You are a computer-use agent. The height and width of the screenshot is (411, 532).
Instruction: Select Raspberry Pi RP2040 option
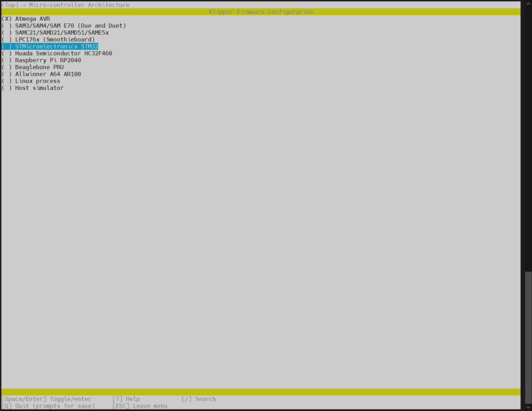click(x=41, y=60)
